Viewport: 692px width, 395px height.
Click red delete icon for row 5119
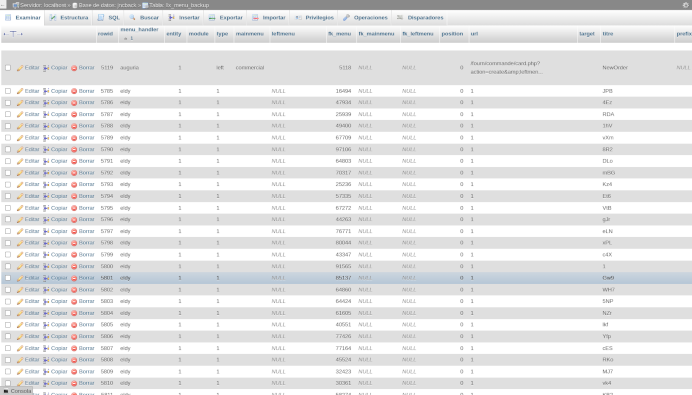(74, 68)
